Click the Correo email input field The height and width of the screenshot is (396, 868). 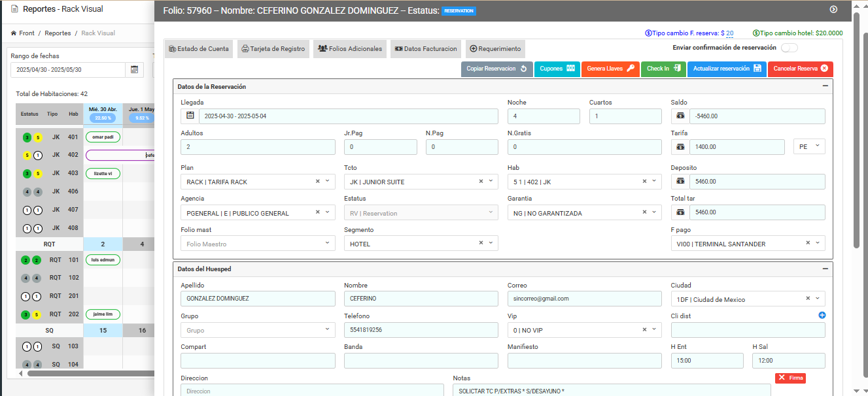click(x=585, y=299)
